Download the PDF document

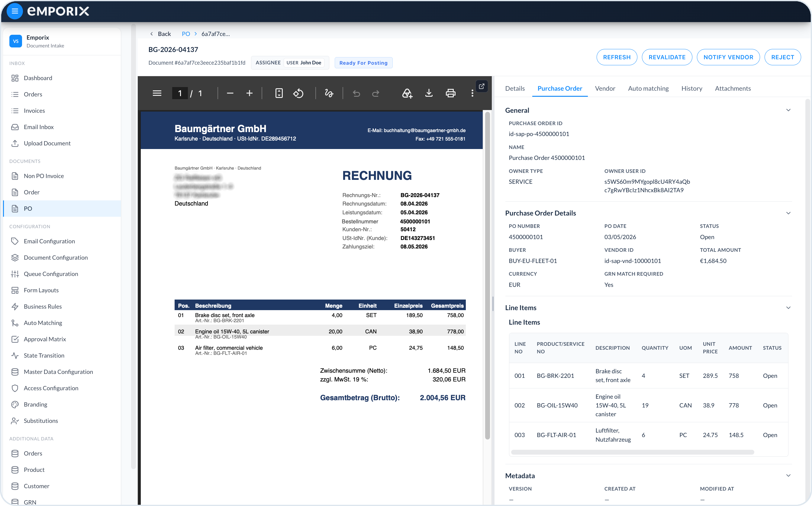coord(429,93)
